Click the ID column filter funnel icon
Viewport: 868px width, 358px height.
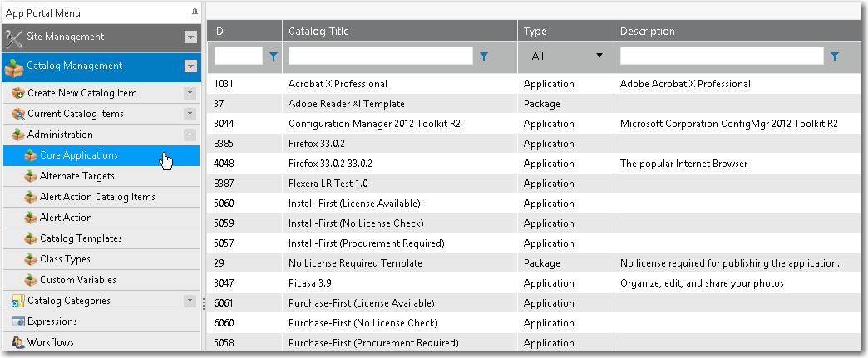pos(273,56)
